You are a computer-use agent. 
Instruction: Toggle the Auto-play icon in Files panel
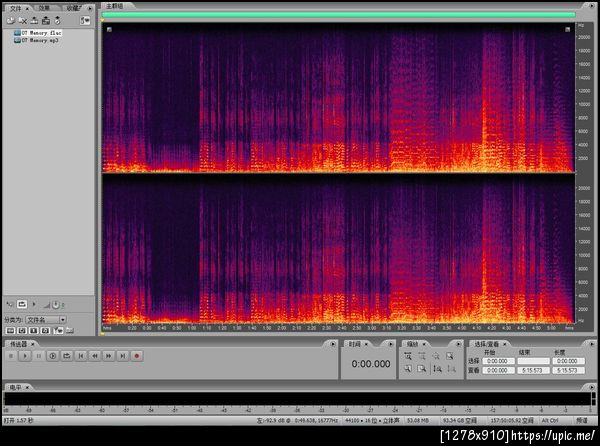[10, 304]
